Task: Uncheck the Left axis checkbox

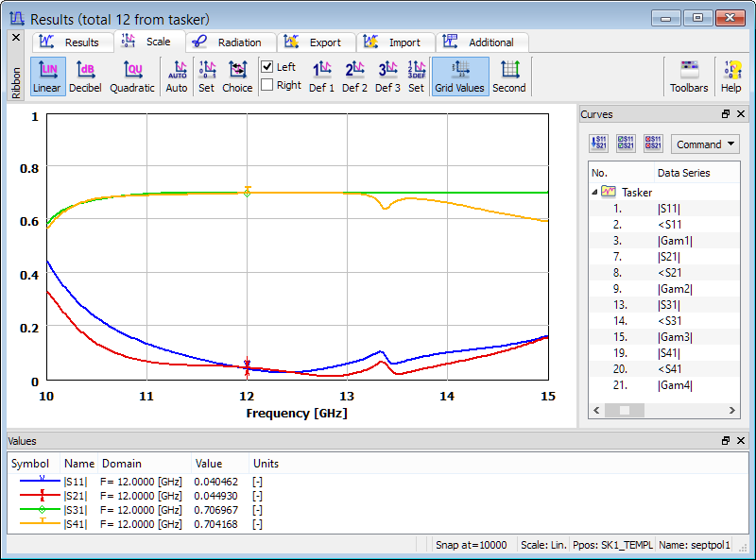Action: [267, 67]
